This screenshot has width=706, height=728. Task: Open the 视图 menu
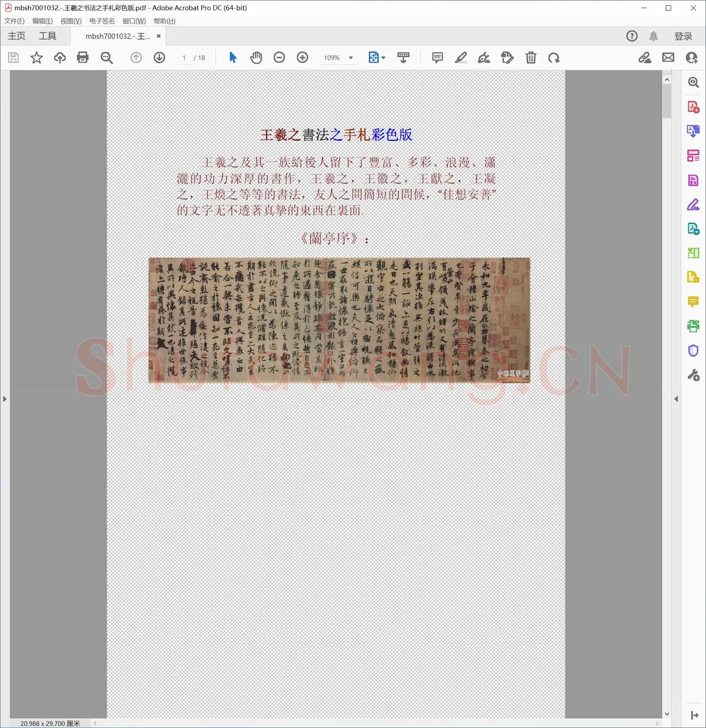click(70, 21)
